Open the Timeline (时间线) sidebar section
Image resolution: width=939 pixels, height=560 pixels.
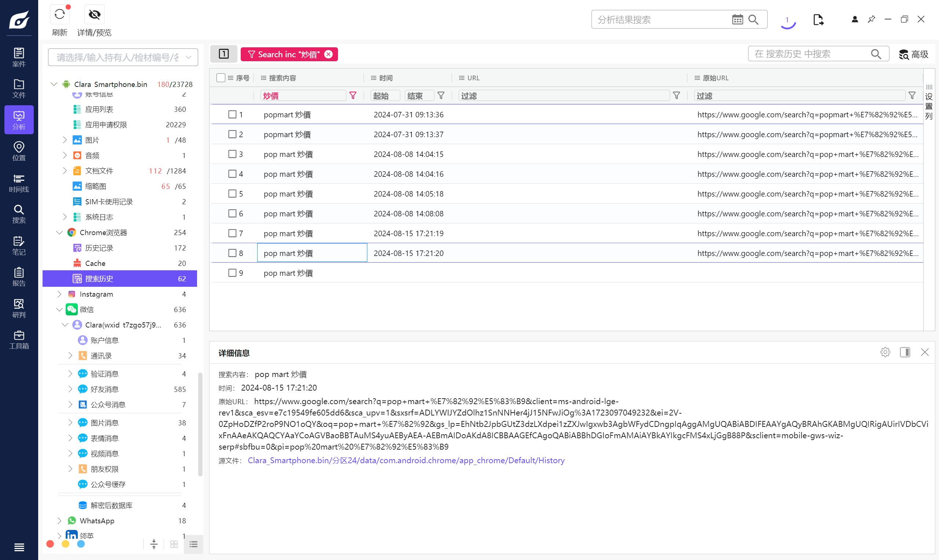(x=19, y=183)
